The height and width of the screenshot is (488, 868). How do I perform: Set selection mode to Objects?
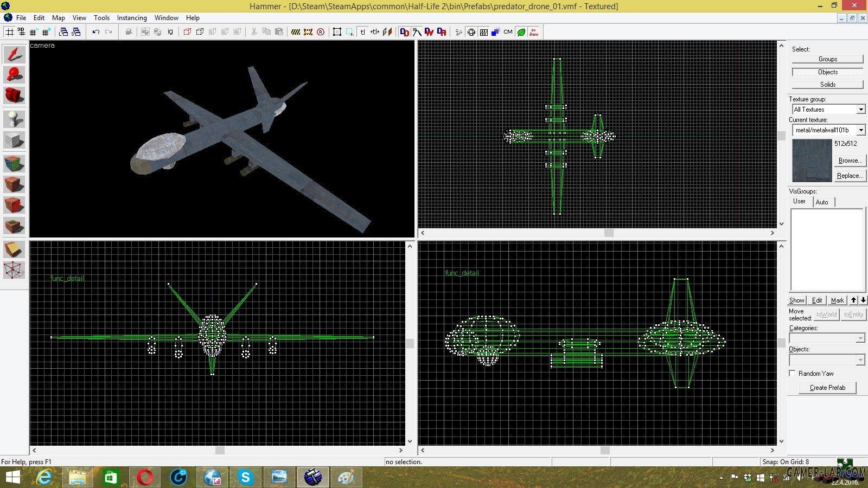(828, 72)
